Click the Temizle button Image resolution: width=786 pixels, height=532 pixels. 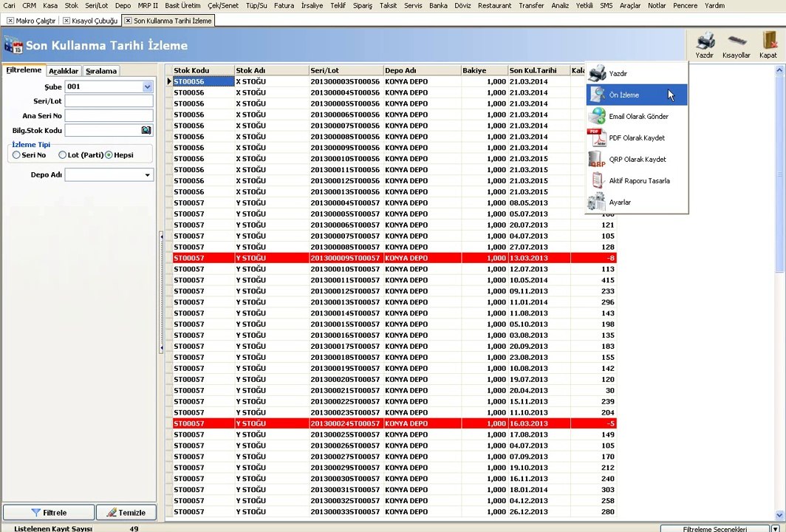coord(126,513)
